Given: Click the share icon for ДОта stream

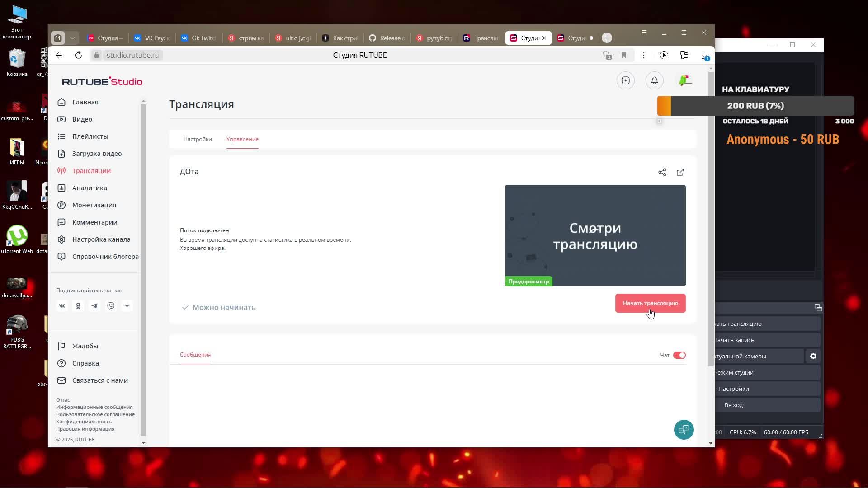Looking at the screenshot, I should (662, 172).
